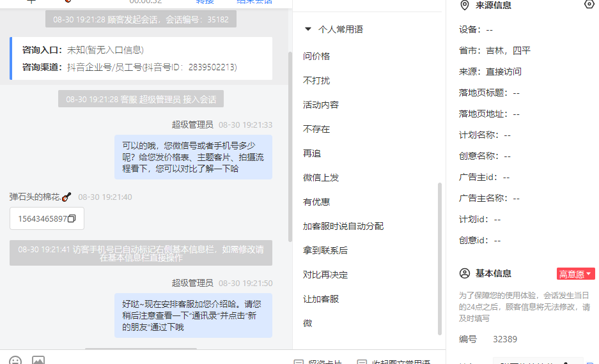Viewport: 599px width, 364px height.
Task: Choose the 让加客服 quick phrase
Action: [321, 299]
